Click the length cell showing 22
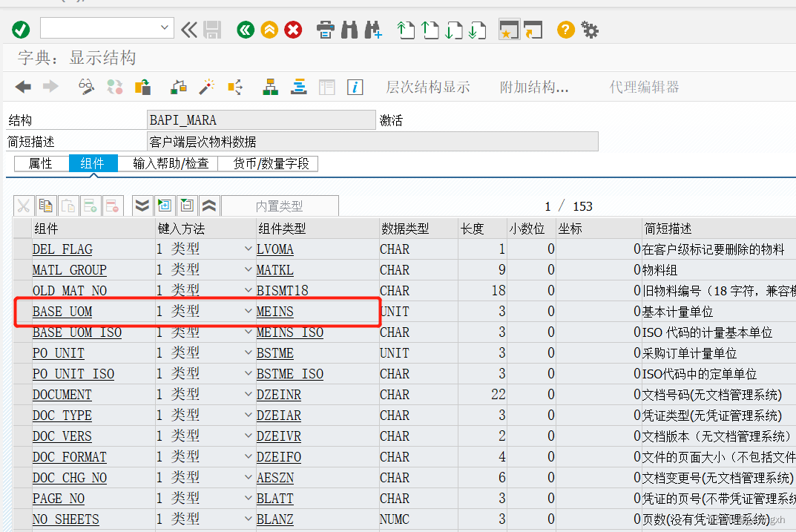Viewport: 796px width, 532px height. pyautogui.click(x=482, y=395)
